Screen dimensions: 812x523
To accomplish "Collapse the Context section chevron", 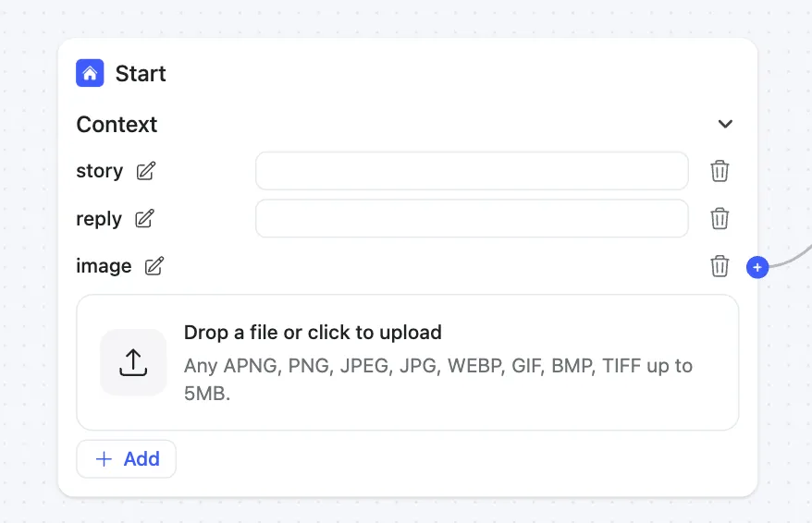I will click(726, 124).
